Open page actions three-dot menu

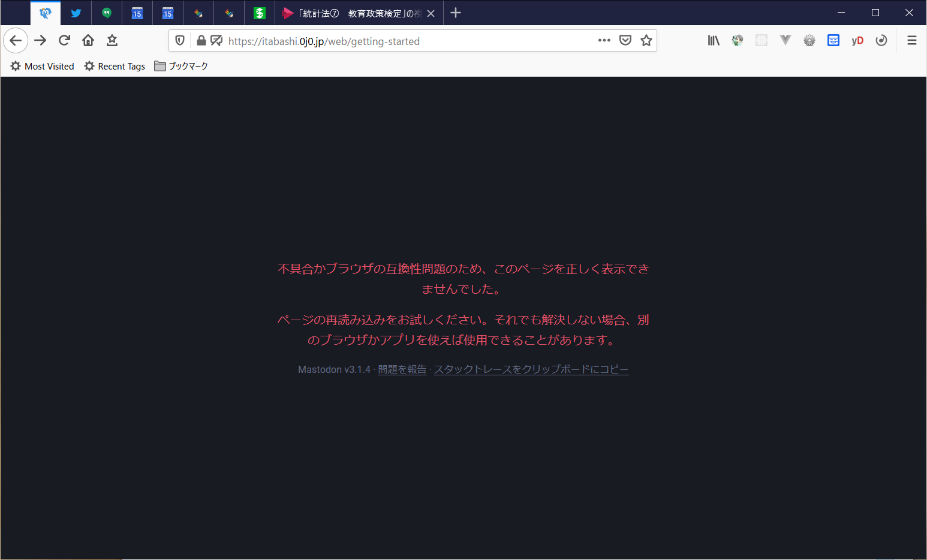(604, 40)
